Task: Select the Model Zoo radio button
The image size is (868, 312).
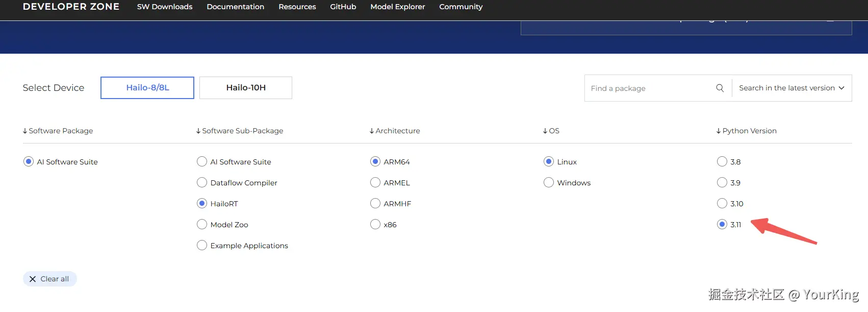Action: click(202, 224)
